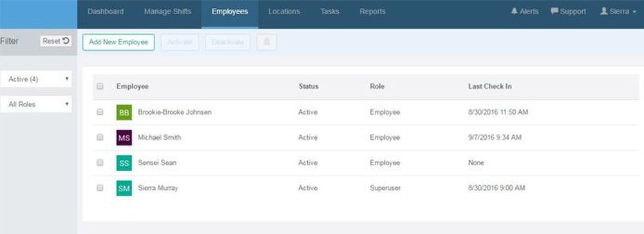Click the 8/30/2016 9:00 AM check-in
Viewport: 644px width, 234px height.
[496, 188]
